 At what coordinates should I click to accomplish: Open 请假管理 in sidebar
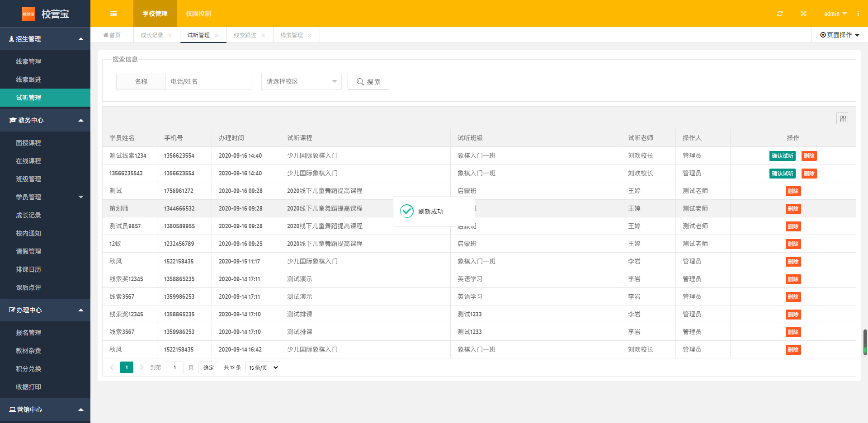point(45,251)
